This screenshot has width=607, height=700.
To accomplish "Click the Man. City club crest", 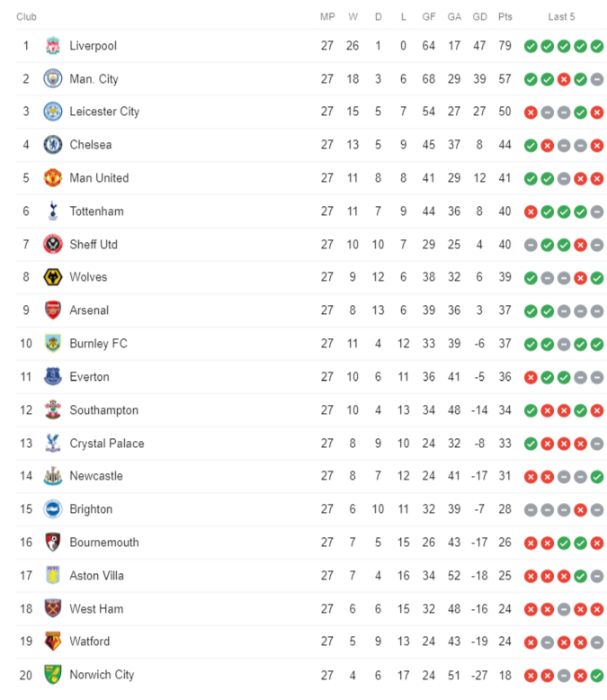I will click(x=53, y=78).
